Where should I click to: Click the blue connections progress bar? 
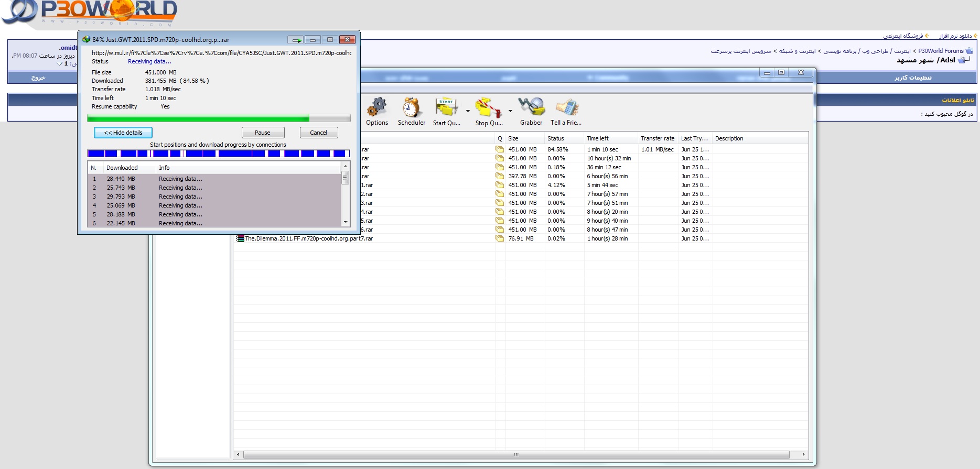[219, 154]
